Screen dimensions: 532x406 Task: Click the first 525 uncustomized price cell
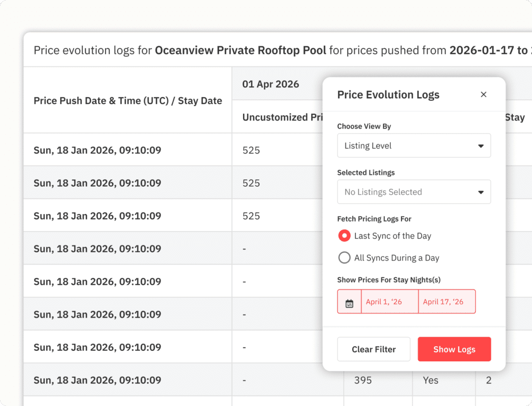coord(251,151)
